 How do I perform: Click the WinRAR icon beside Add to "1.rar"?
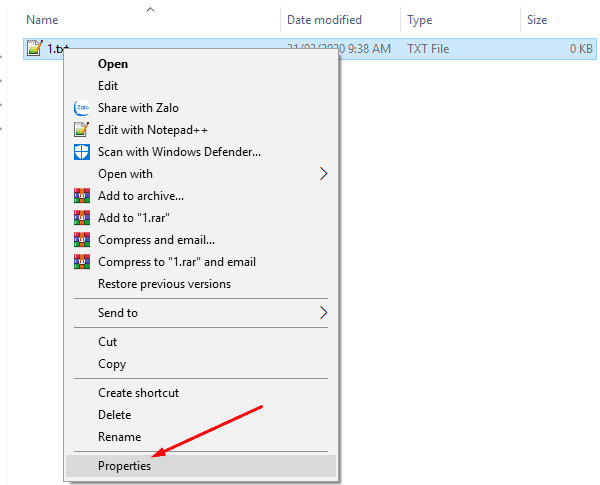point(82,218)
